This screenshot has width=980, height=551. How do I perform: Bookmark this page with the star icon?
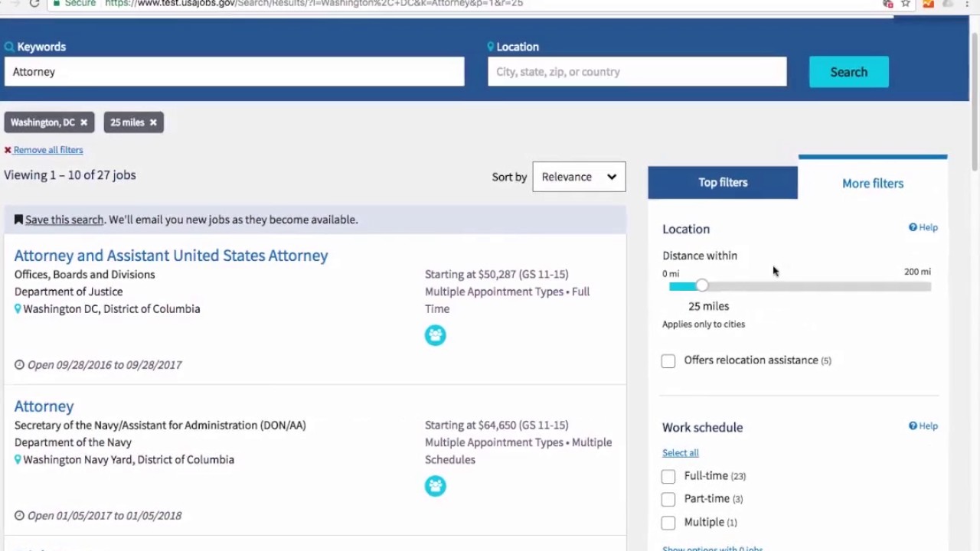point(906,3)
